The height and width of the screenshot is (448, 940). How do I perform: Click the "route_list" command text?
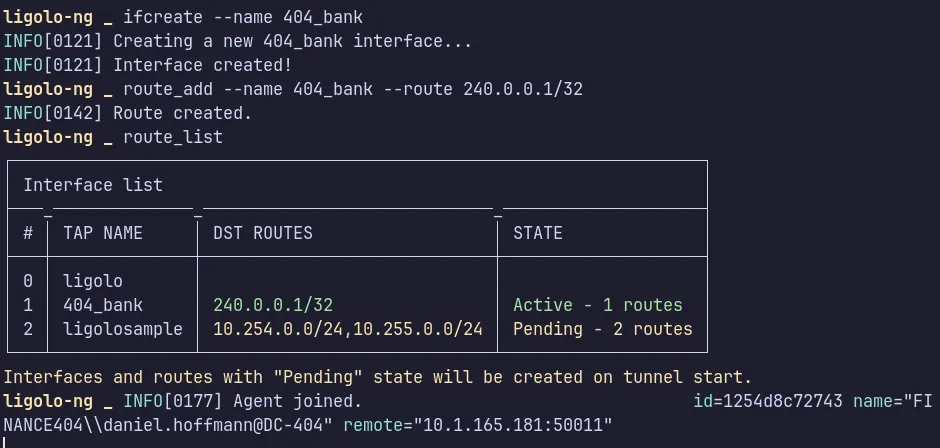[172, 137]
